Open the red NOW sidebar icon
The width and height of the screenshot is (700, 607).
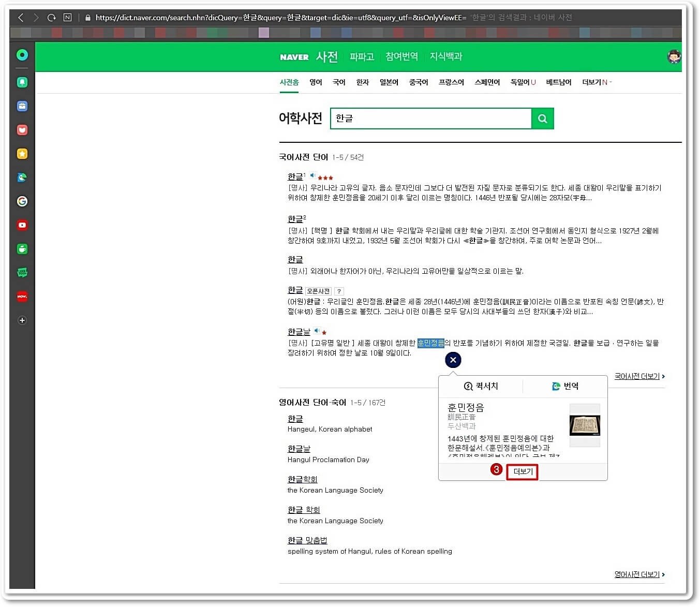pos(22,297)
